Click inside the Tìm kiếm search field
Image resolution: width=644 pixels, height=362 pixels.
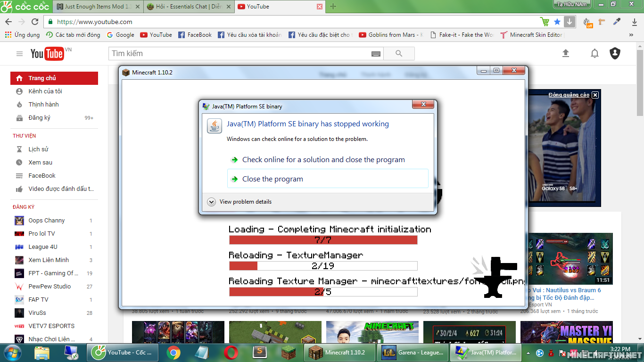(236, 53)
